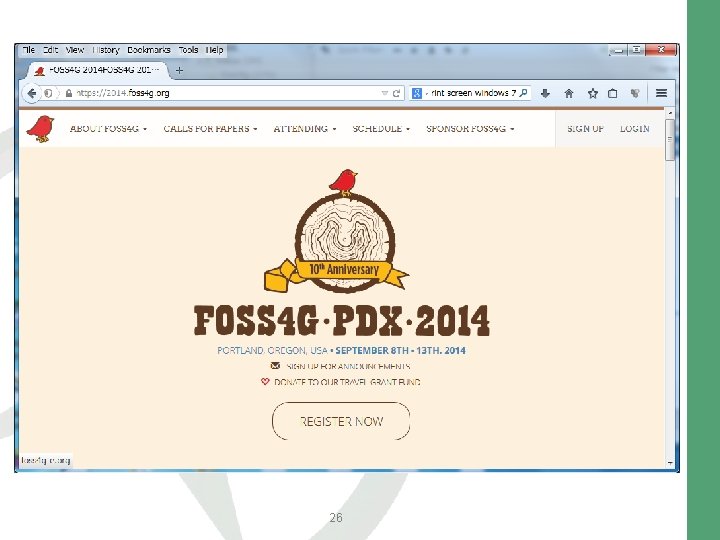Click the FOSS4G PDX 2014 heading

342,320
